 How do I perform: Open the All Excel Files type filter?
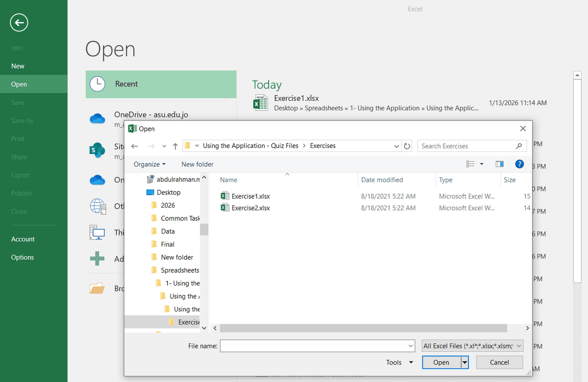coord(473,346)
